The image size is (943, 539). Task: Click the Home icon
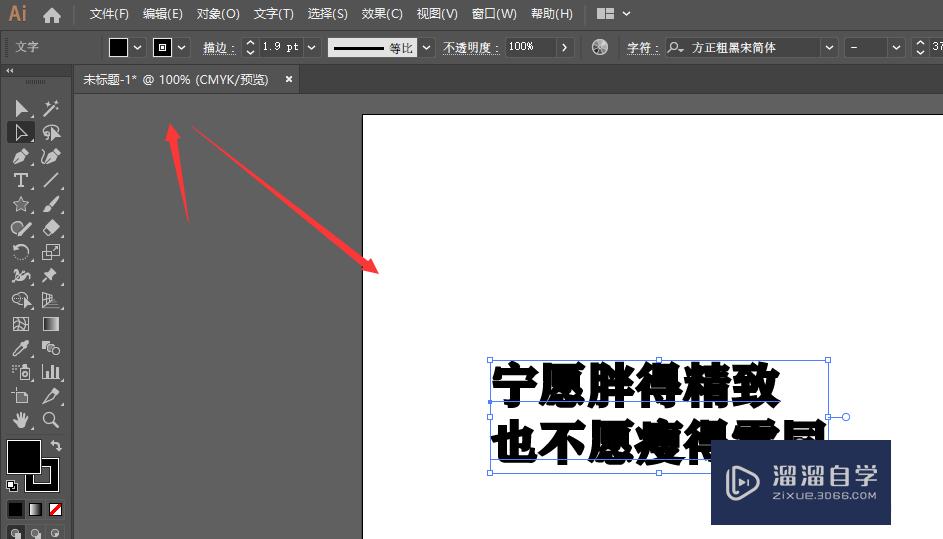point(52,14)
